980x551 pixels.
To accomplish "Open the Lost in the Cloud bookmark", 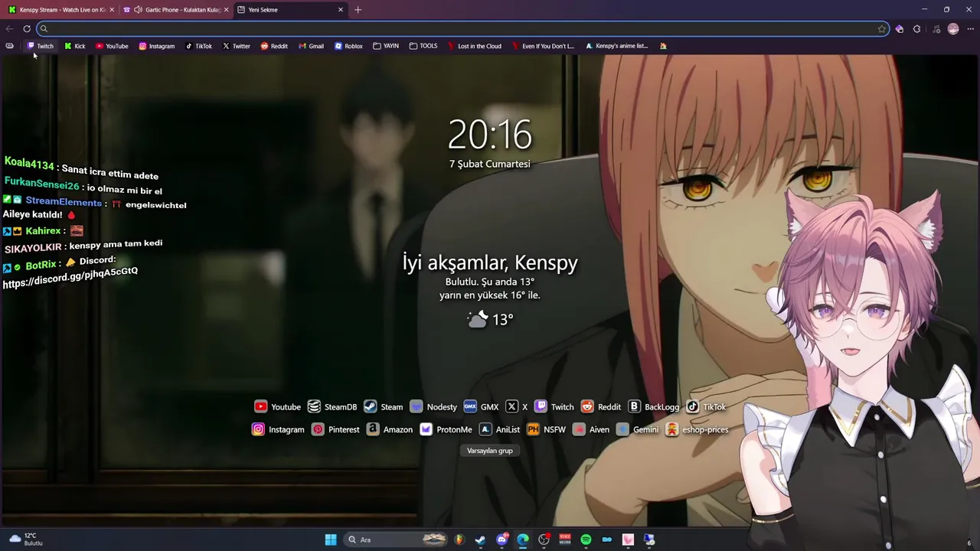I will (x=474, y=46).
